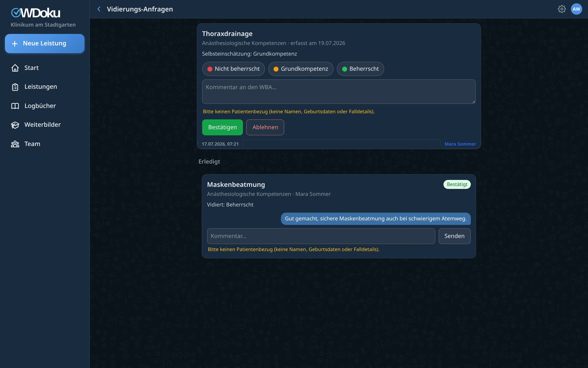Open the Weiterbilder menu item
588x368 pixels.
pyautogui.click(x=45, y=125)
